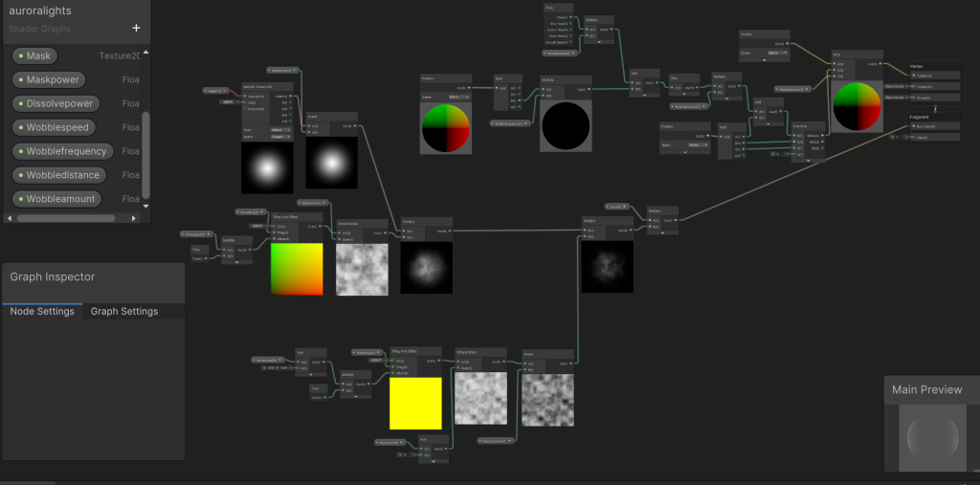Viewport: 980px width, 485px height.
Task: Open Space dropdown on upper Object Position node
Action: 777,54
